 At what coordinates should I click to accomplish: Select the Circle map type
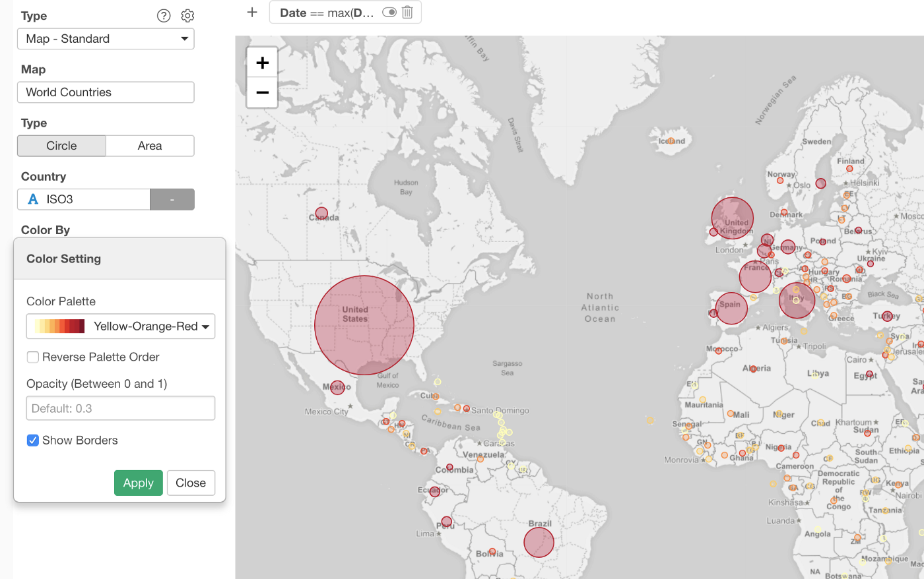tap(61, 146)
